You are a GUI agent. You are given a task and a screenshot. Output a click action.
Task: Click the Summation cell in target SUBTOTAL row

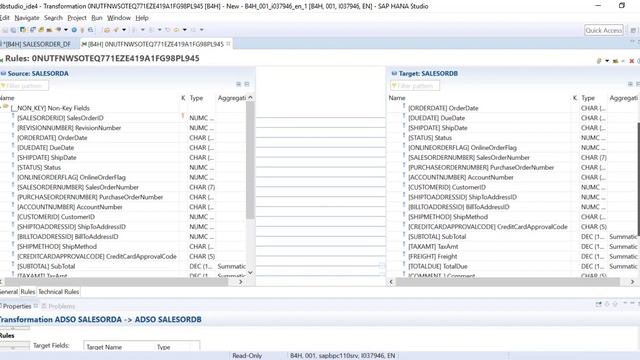coord(623,237)
